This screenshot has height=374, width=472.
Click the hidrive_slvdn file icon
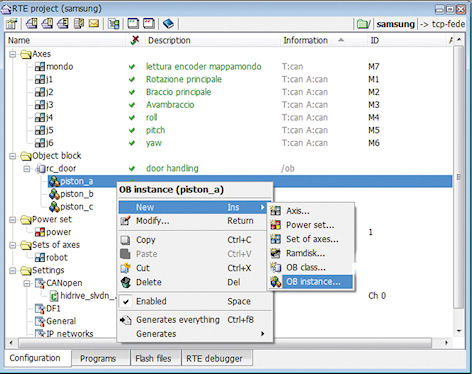coord(54,296)
